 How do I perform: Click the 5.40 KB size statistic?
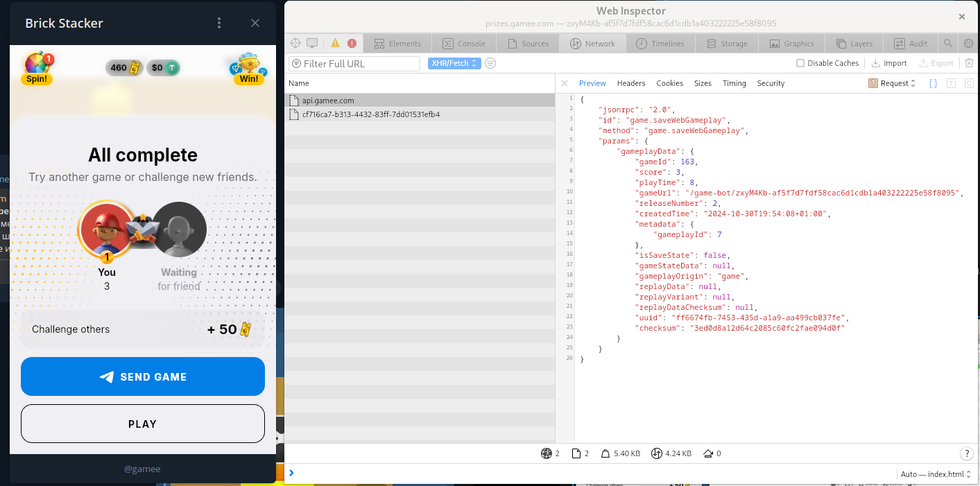pos(620,453)
